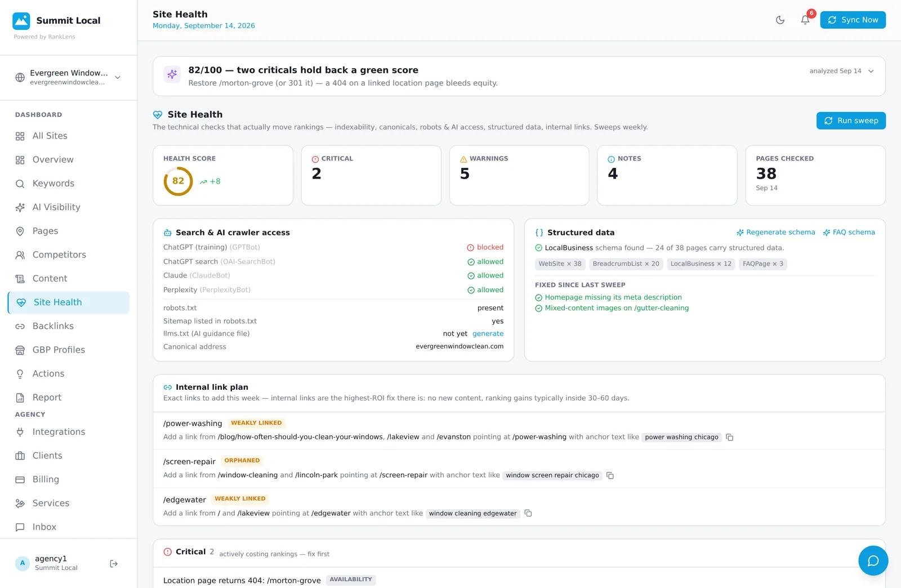Click the LocalBusiness × 12 schema tag
This screenshot has height=588, width=901.
[701, 264]
